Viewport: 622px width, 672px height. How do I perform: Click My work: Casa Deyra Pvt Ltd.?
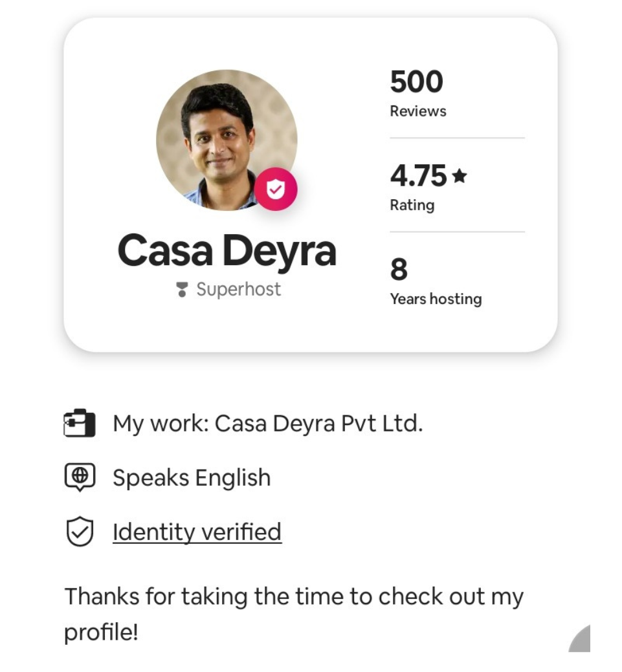click(267, 424)
